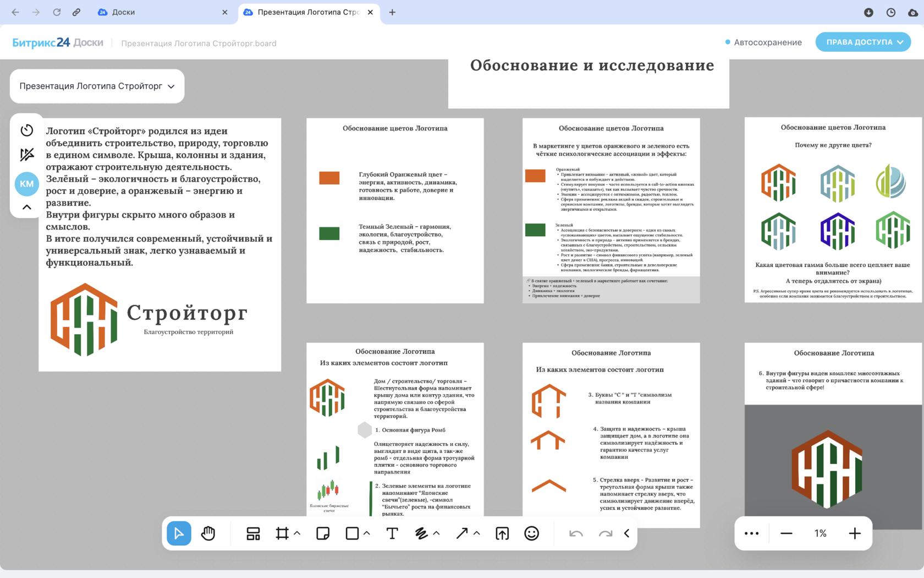Go forward in browser history
This screenshot has height=578, width=924.
[x=36, y=12]
